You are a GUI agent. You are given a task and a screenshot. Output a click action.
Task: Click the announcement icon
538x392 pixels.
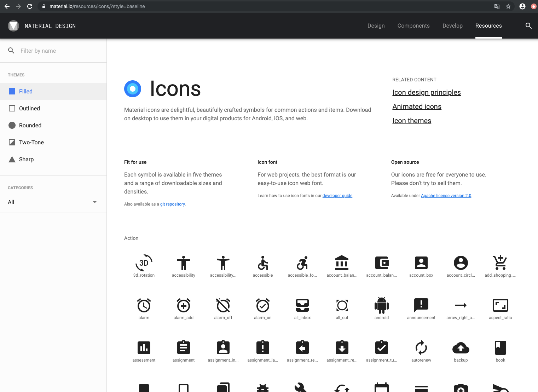pyautogui.click(x=421, y=305)
